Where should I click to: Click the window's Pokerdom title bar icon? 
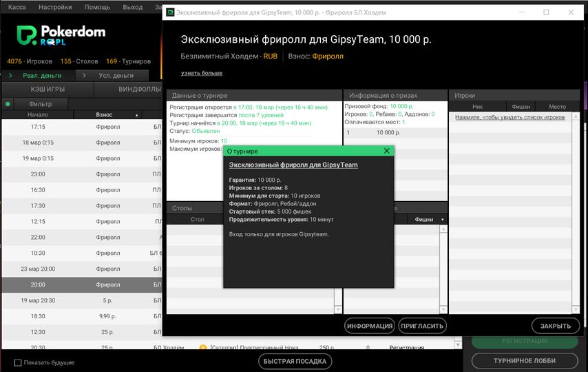point(170,12)
